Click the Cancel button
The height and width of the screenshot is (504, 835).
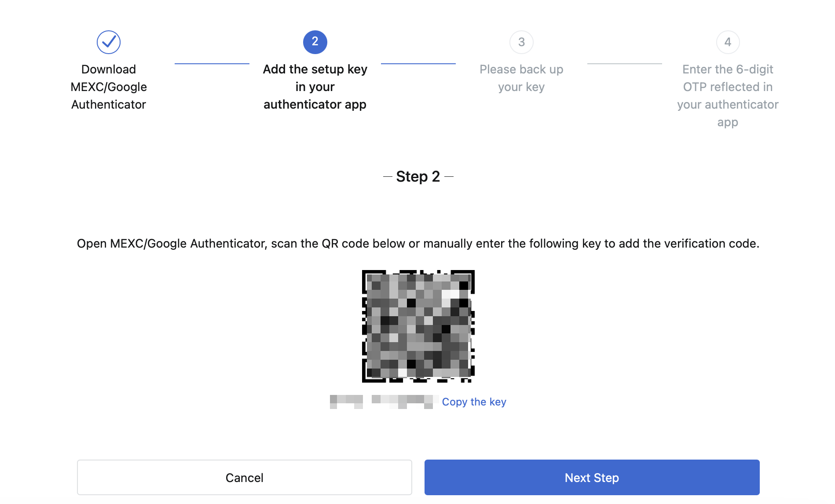(x=245, y=478)
